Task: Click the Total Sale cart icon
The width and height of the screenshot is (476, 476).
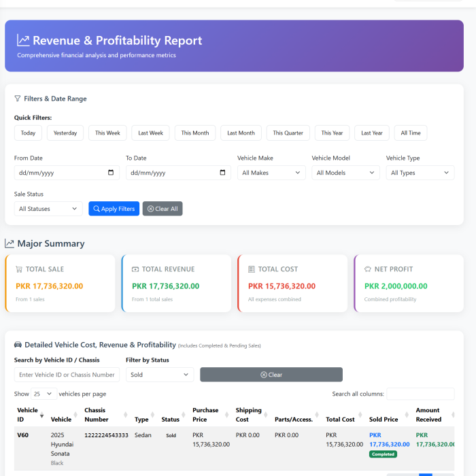Action: click(19, 269)
